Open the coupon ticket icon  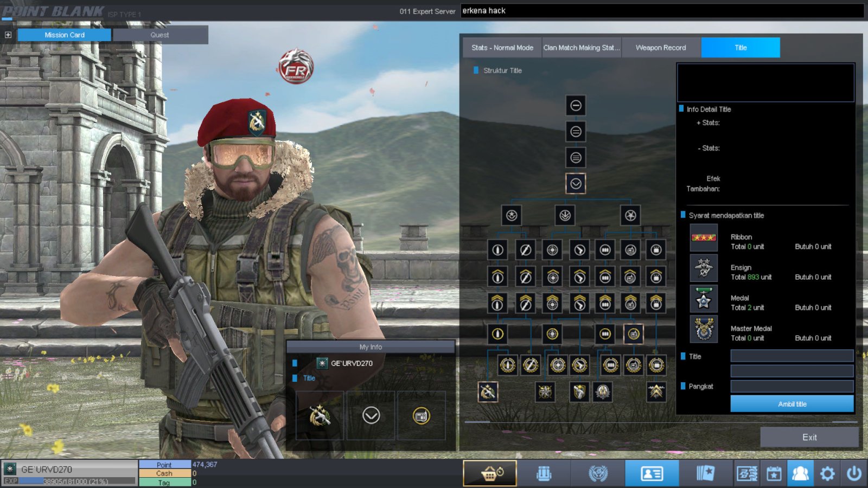click(x=747, y=473)
